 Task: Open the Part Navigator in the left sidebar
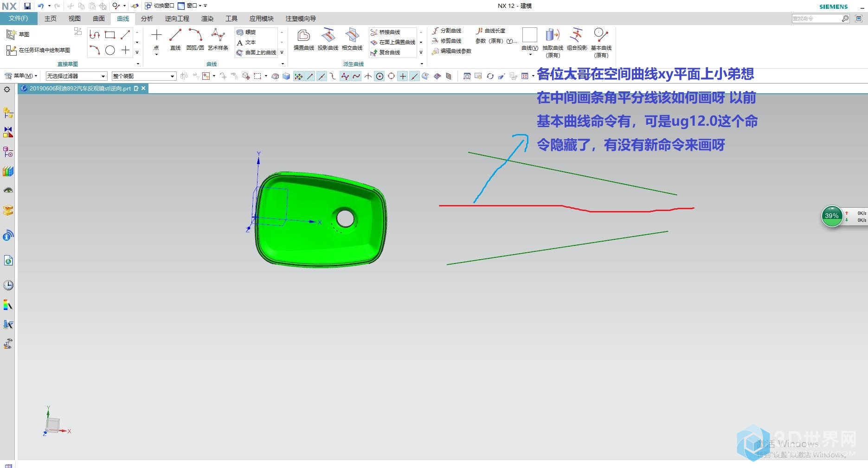(8, 152)
